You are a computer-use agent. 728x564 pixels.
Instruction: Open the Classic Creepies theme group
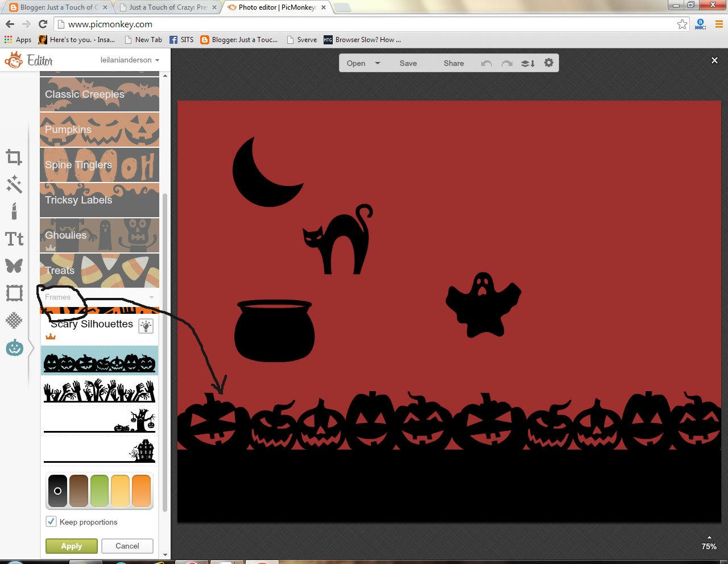click(x=100, y=94)
